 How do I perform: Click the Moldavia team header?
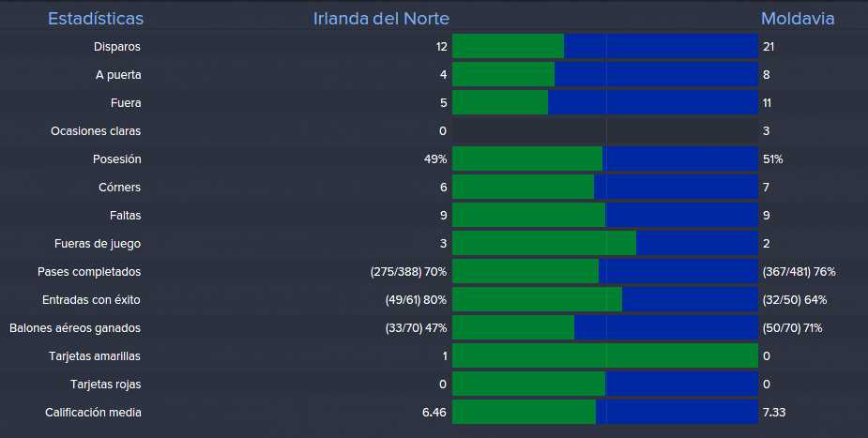798,19
